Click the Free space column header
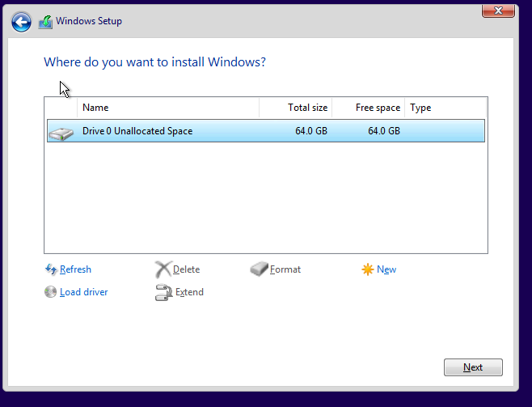Viewport: 532px width, 407px height. [368, 108]
